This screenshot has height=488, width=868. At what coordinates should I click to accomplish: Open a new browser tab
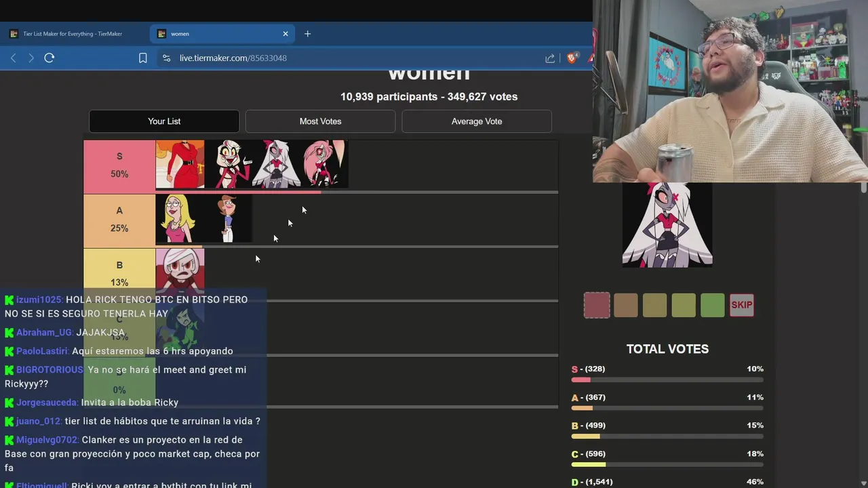point(307,34)
